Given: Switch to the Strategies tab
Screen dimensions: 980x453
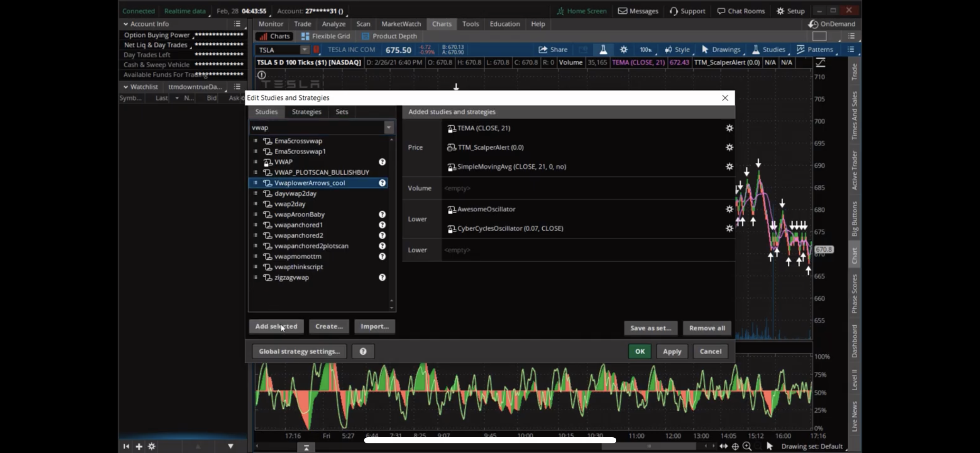Looking at the screenshot, I should coord(306,112).
